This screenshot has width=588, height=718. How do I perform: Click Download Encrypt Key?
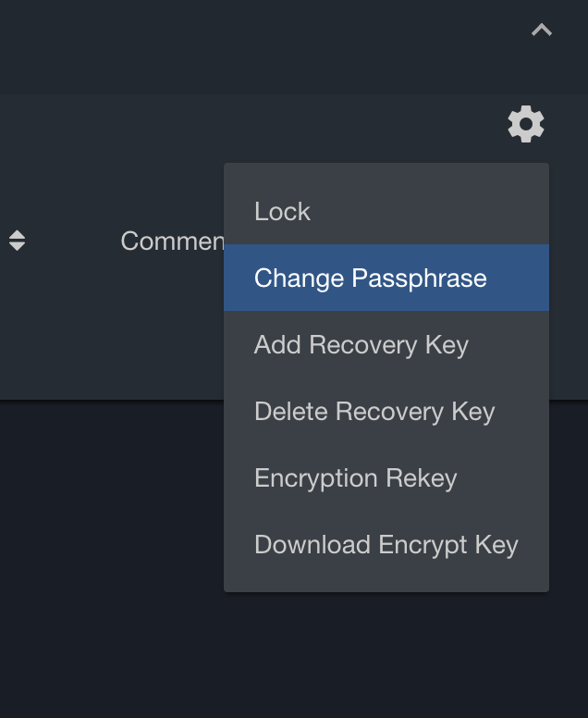[x=386, y=544]
